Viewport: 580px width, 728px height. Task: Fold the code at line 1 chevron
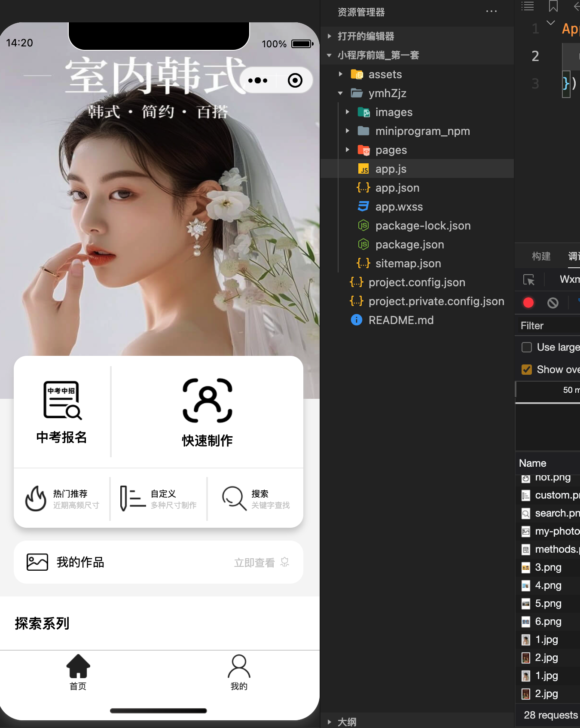551,22
